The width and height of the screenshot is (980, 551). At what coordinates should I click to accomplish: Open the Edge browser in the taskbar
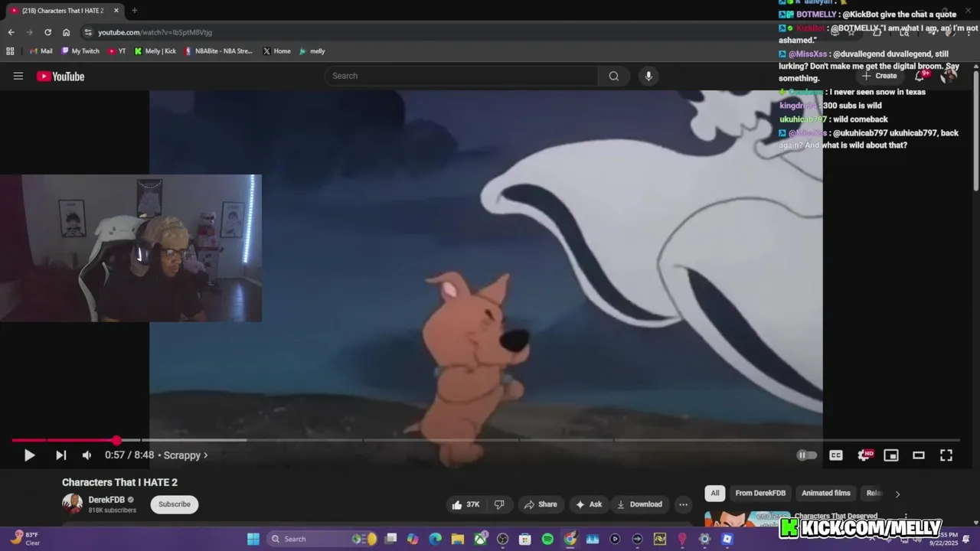click(x=435, y=539)
